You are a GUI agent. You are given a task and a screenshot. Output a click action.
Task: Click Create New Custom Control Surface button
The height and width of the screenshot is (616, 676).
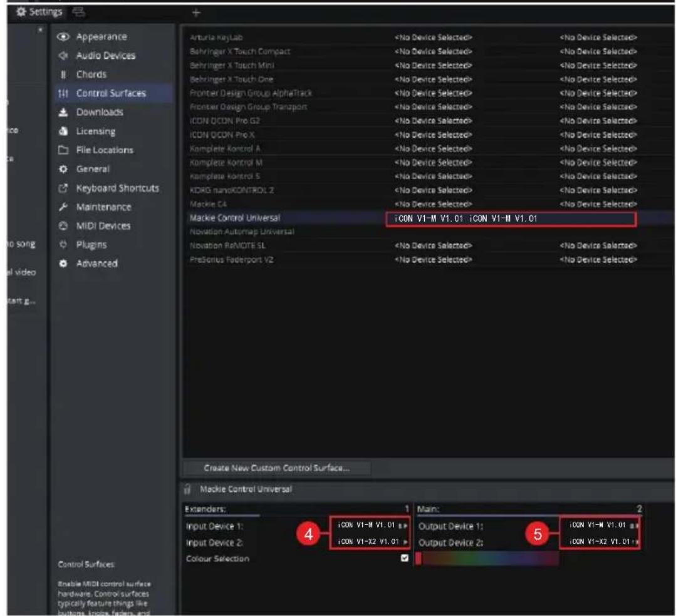tap(277, 468)
